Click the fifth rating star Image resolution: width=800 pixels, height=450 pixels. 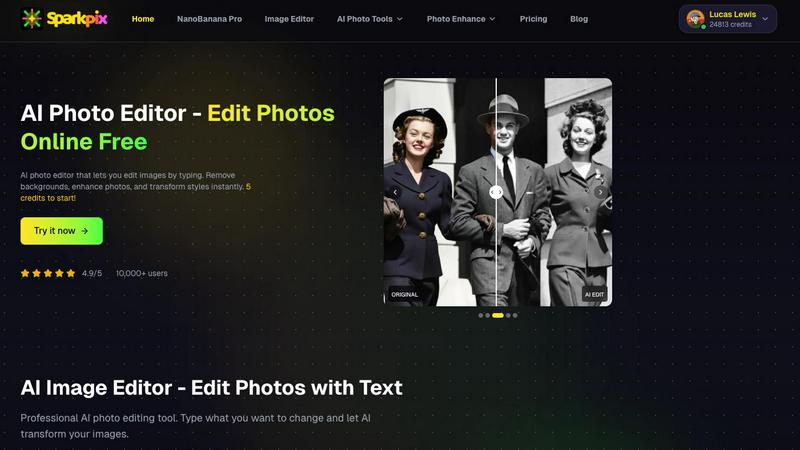[x=70, y=273]
